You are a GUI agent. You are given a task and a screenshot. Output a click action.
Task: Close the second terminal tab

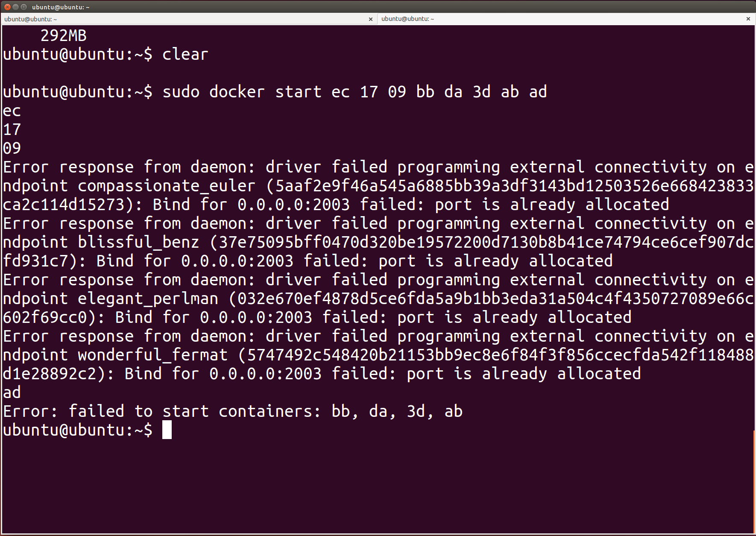click(x=748, y=19)
